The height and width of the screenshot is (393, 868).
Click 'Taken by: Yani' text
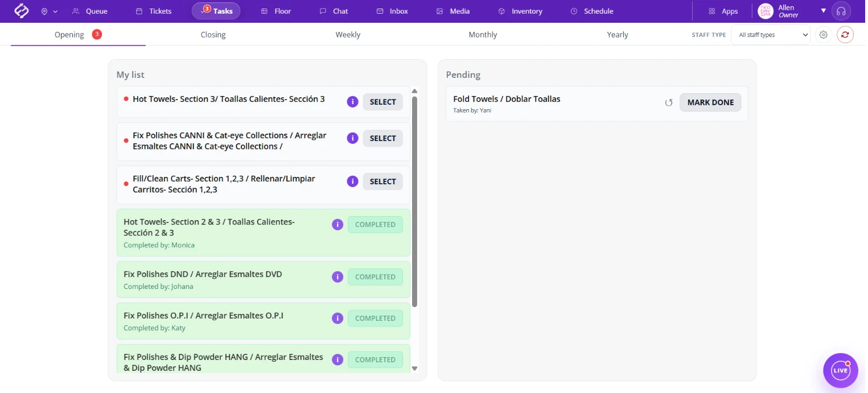472,110
